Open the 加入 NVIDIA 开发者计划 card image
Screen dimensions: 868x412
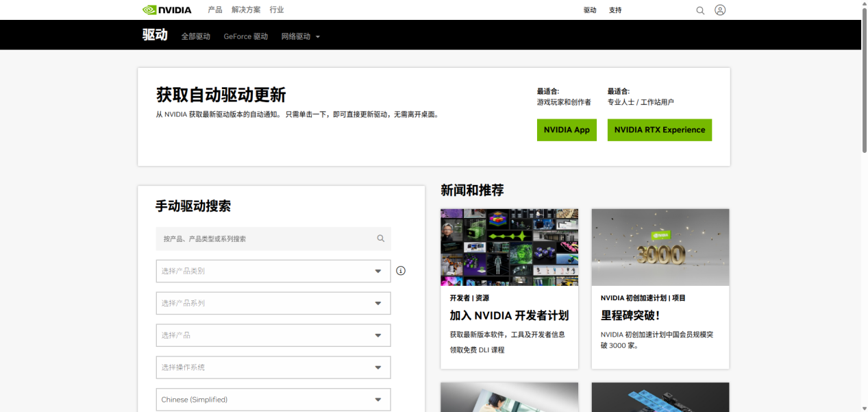[x=509, y=247]
